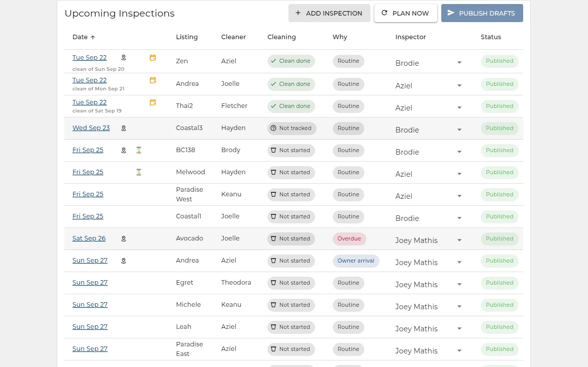Click the Overdue chip in the Avocado row
The height and width of the screenshot is (367, 588).
349,238
